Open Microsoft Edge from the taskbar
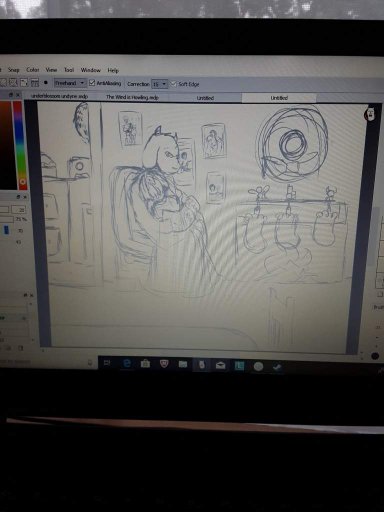Viewport: 384px width, 512px height. [127, 363]
